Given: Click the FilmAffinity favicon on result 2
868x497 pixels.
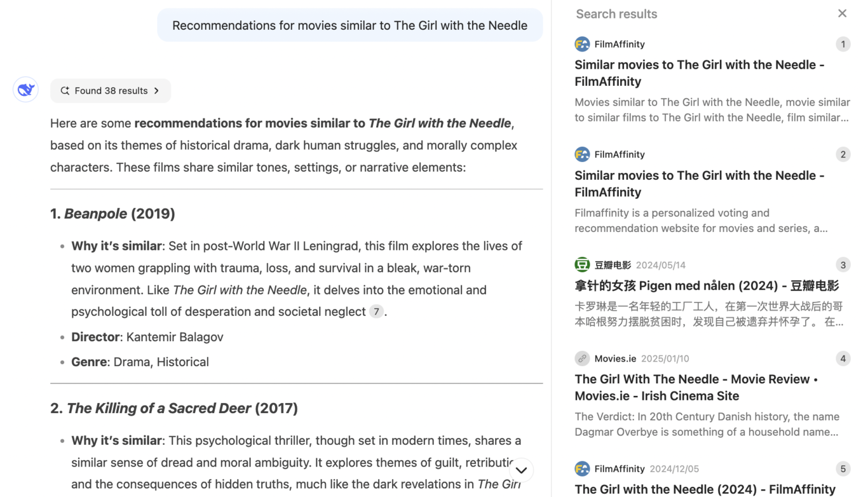Looking at the screenshot, I should point(581,154).
